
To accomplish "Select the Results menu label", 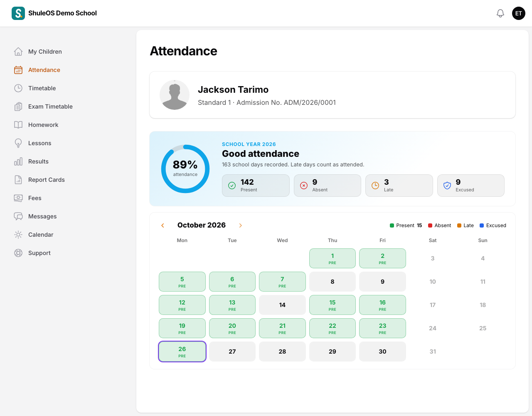I will tap(38, 161).
